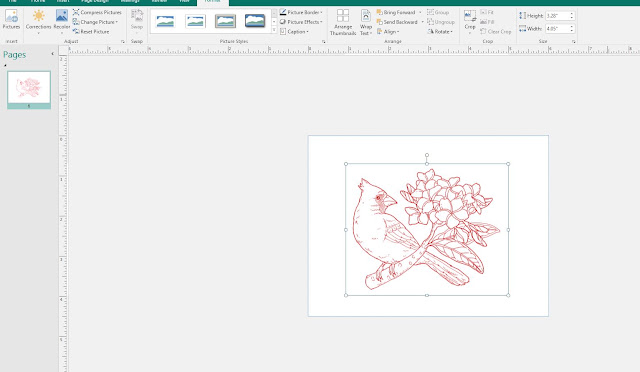Click the Send Backward button
This screenshot has width=640, height=372.
[x=397, y=22]
